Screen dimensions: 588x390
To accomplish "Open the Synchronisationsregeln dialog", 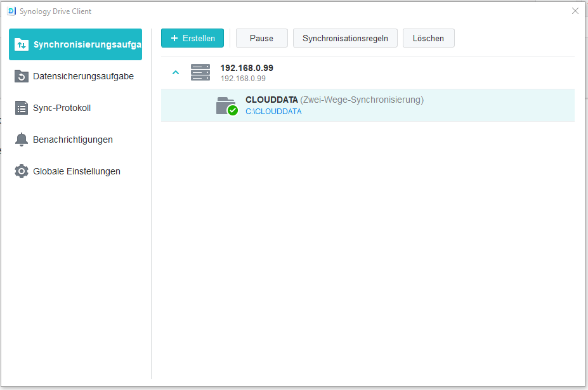I will point(345,38).
